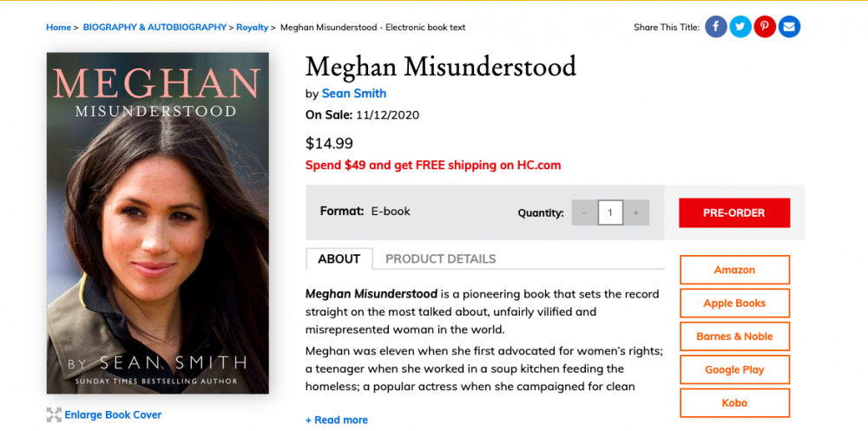
Task: Choose the Kobo retailer button
Action: click(734, 402)
